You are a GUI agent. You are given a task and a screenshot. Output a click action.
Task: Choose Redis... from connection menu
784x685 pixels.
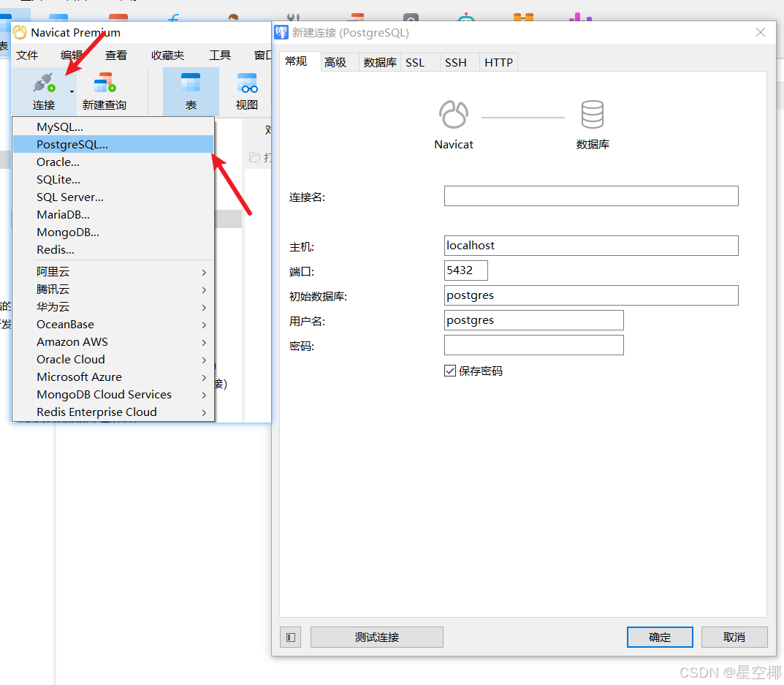pyautogui.click(x=113, y=249)
